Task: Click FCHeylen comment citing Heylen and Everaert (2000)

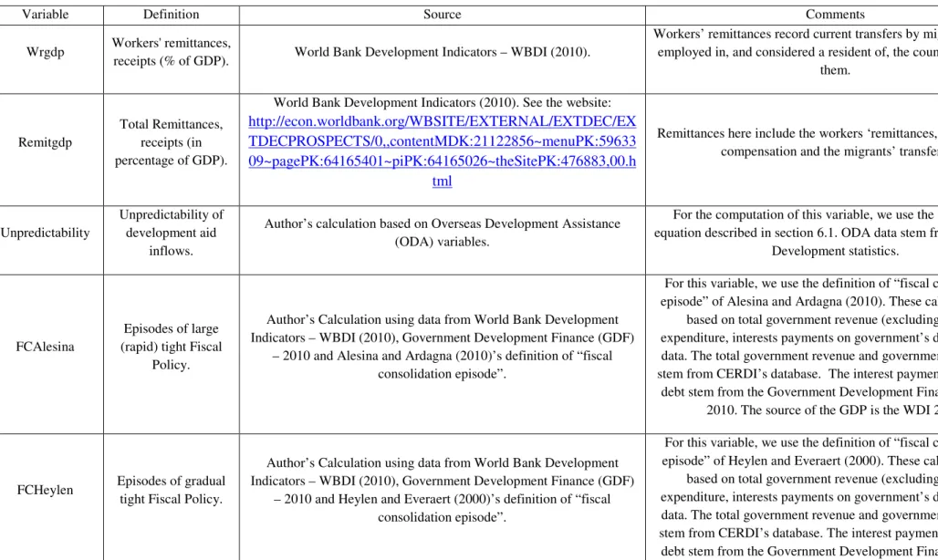Action: [798, 497]
